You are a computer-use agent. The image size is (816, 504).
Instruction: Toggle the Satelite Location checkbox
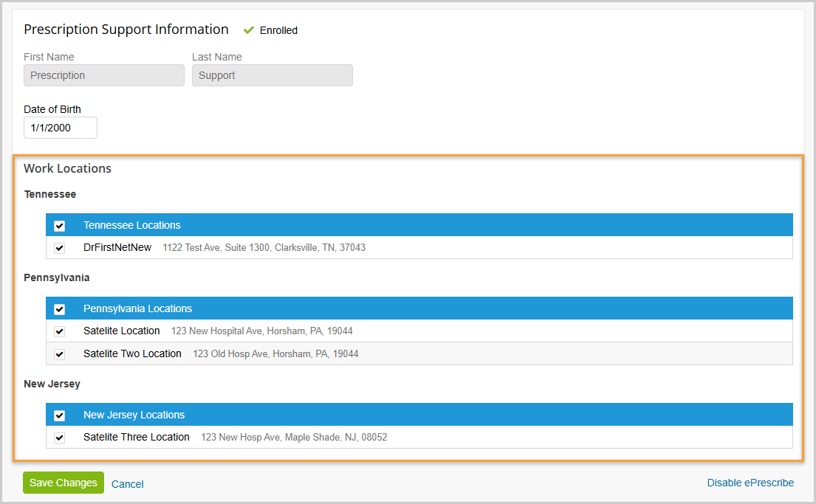(x=60, y=331)
